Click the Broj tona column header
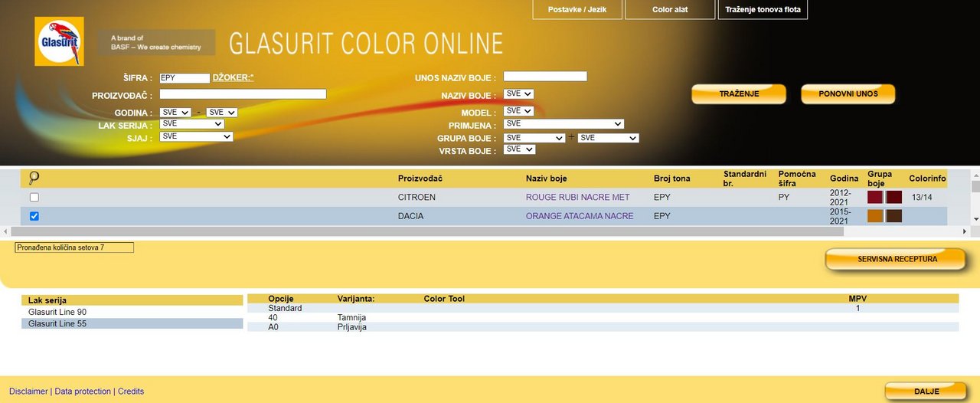Image resolution: width=980 pixels, height=403 pixels. 672,179
